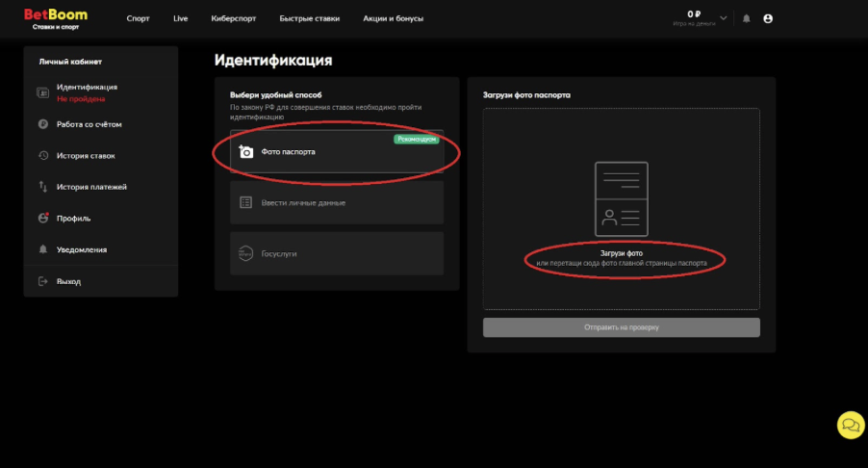The image size is (868, 468).
Task: Click the Идентификация page heading
Action: coord(273,60)
